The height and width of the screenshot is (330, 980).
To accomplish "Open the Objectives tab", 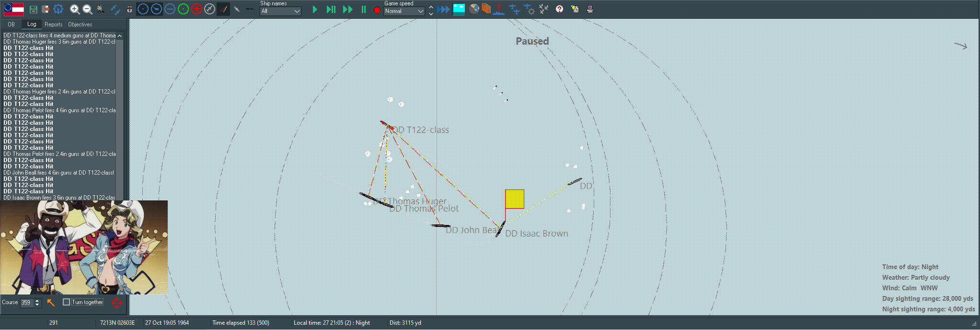I will coord(80,24).
